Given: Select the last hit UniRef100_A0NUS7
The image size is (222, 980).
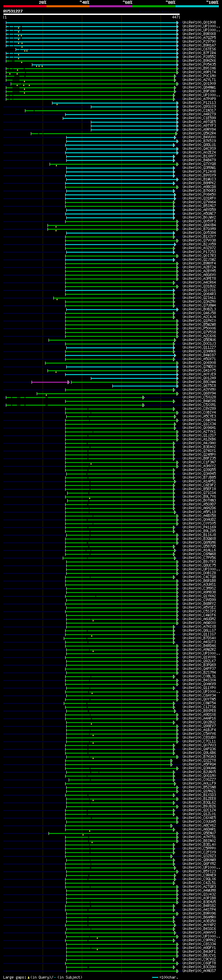Looking at the screenshot, I should pyautogui.click(x=199, y=971).
